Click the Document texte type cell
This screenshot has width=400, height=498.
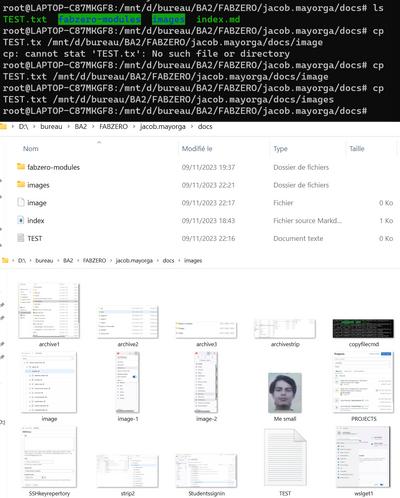298,238
